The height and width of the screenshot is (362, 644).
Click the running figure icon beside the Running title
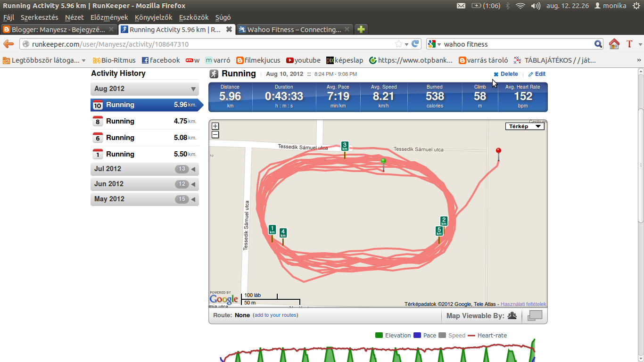(x=214, y=74)
